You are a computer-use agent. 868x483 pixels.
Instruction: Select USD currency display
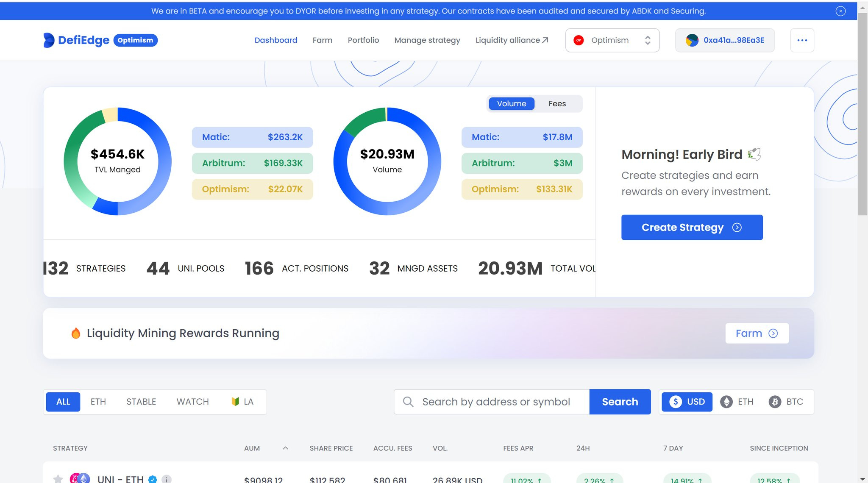coord(687,402)
